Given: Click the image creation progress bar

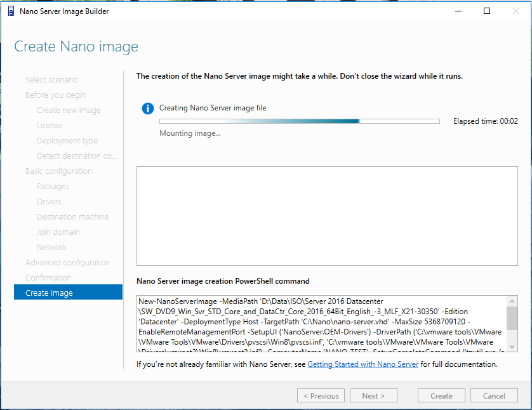Looking at the screenshot, I should (x=300, y=121).
